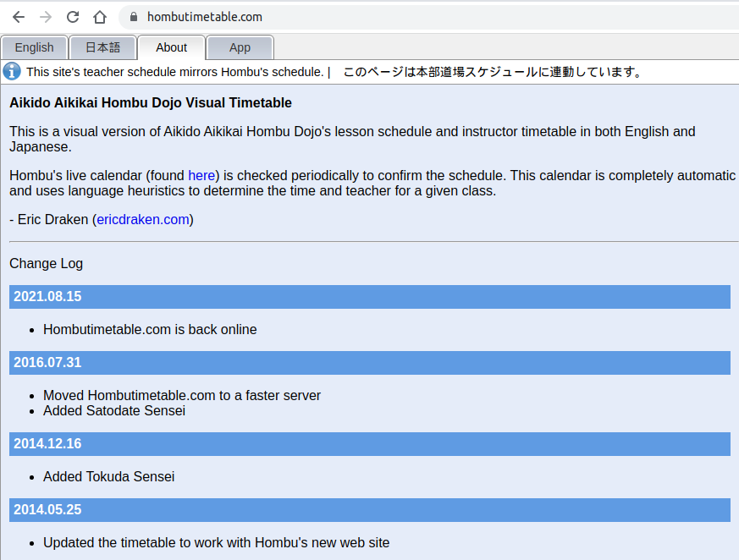The height and width of the screenshot is (560, 739).
Task: Click 'Added Tokuda Sensei' entry
Action: click(109, 476)
